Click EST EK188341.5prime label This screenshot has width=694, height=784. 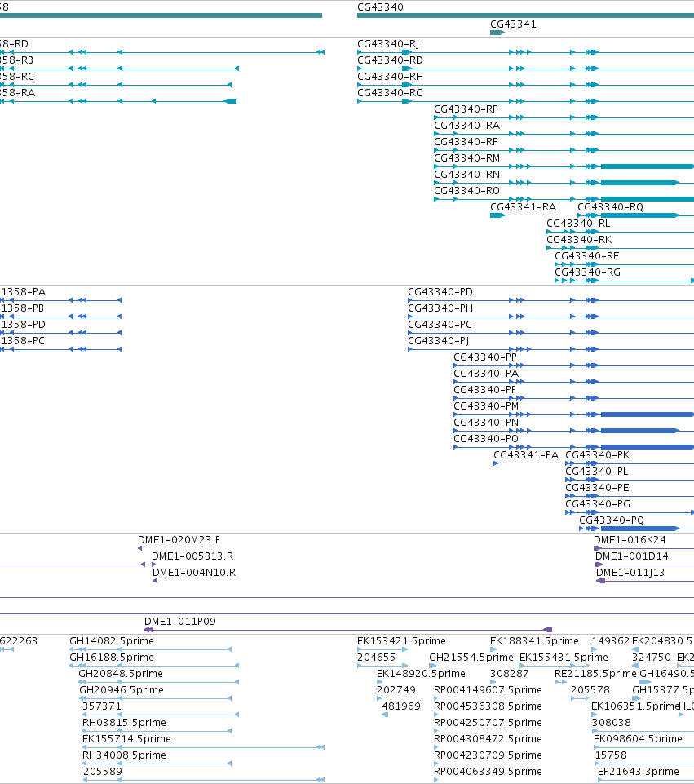pyautogui.click(x=534, y=641)
